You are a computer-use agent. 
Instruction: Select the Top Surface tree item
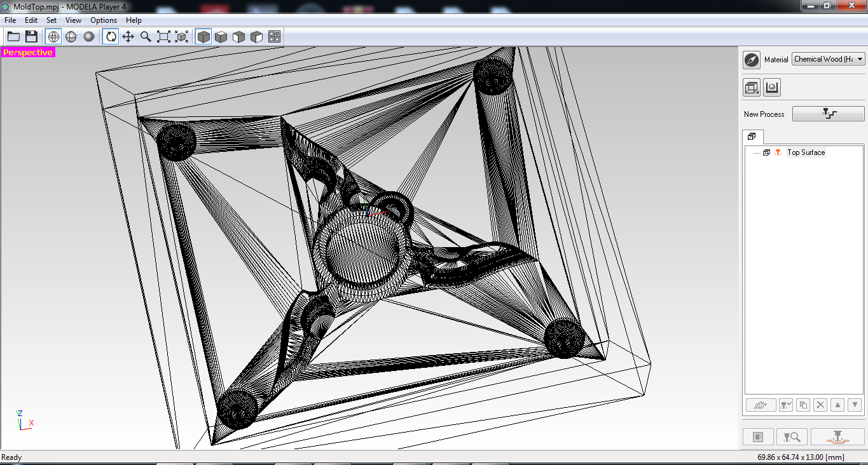806,152
